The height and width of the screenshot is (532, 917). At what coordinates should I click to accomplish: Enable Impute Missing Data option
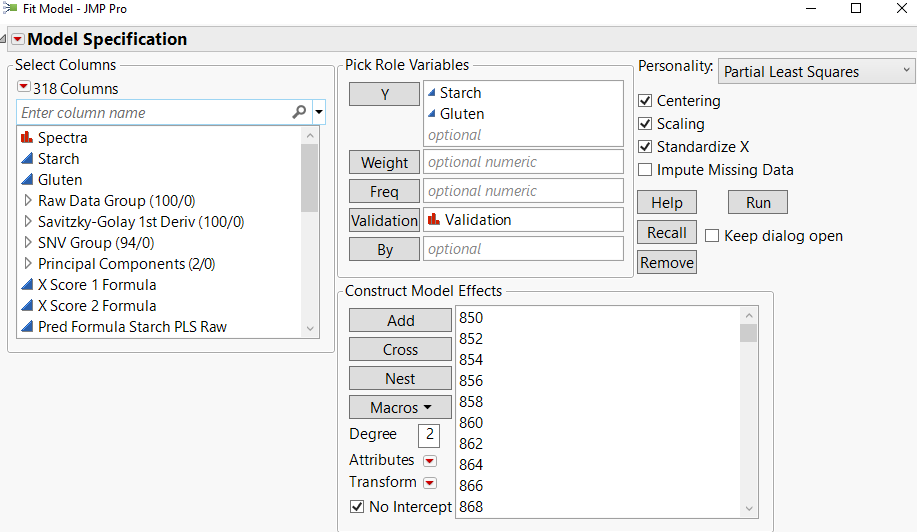coord(646,170)
